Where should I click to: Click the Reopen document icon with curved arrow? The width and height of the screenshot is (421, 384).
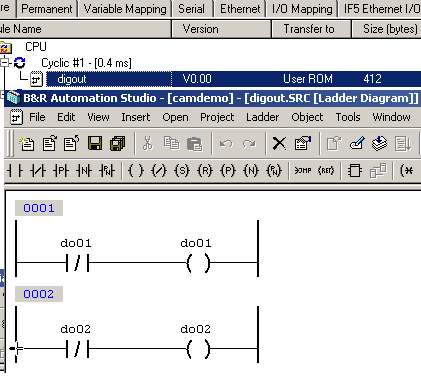point(71,144)
